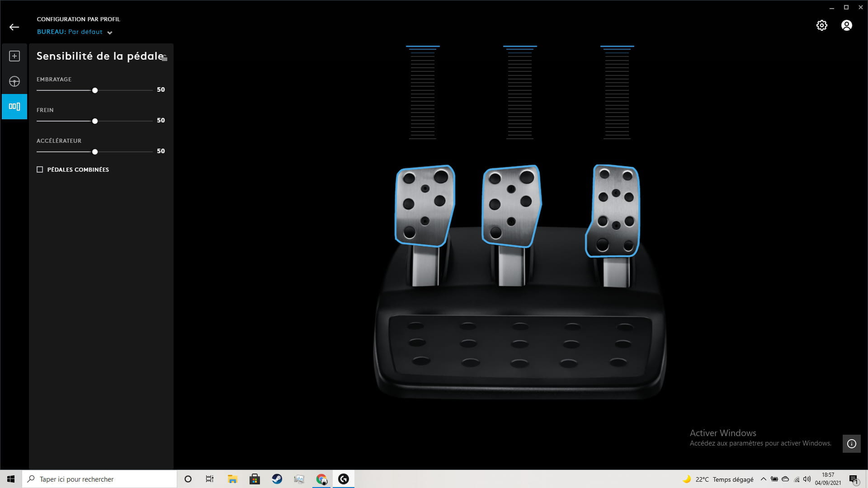This screenshot has width=868, height=488.
Task: Click the clutch pedal on the left
Action: tap(424, 206)
